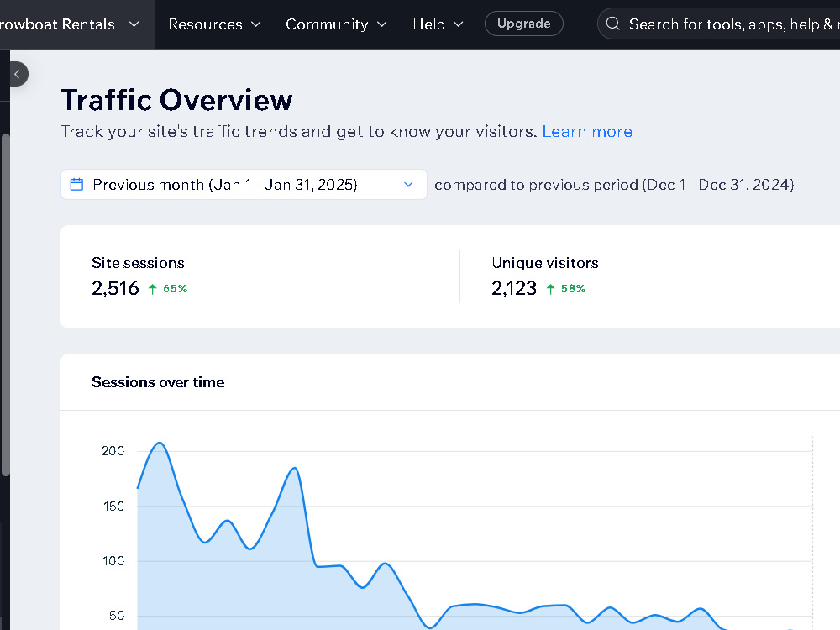
Task: Click the Unique visitors value 2,123
Action: coord(514,288)
